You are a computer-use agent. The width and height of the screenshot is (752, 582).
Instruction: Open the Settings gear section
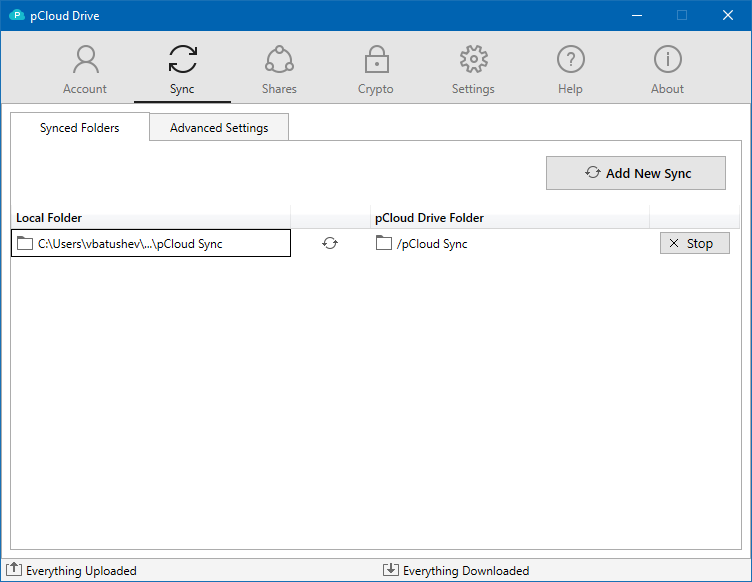(473, 70)
